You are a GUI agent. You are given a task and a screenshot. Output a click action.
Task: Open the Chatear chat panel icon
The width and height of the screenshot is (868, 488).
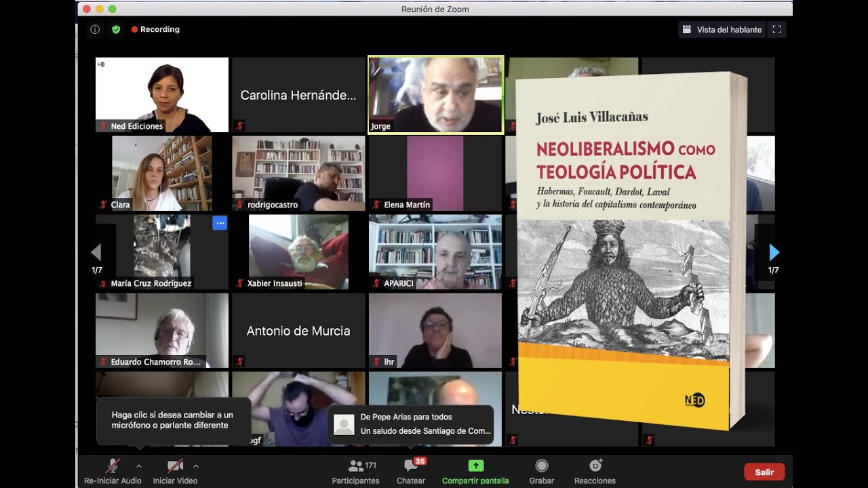pyautogui.click(x=410, y=466)
